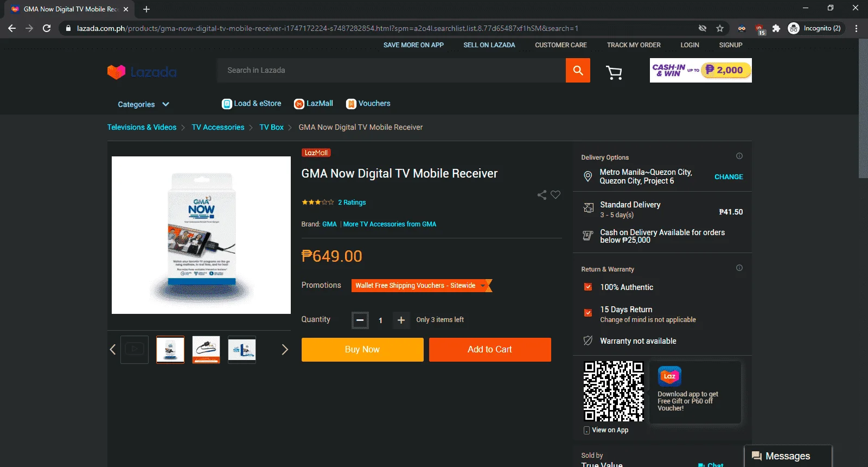Click the GMA brand link

click(329, 224)
